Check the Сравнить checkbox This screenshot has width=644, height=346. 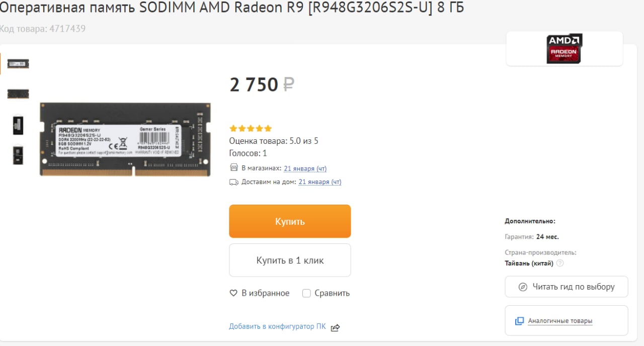306,293
